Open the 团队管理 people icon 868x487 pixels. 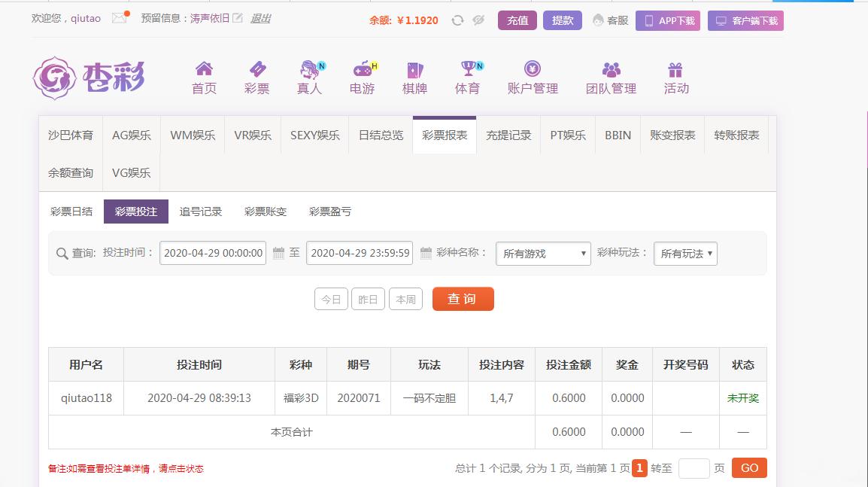[612, 69]
